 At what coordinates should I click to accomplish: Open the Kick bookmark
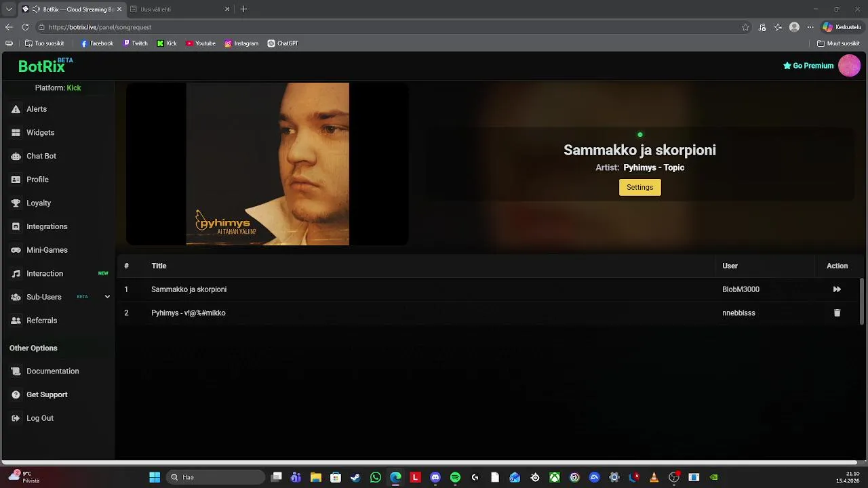(x=167, y=43)
